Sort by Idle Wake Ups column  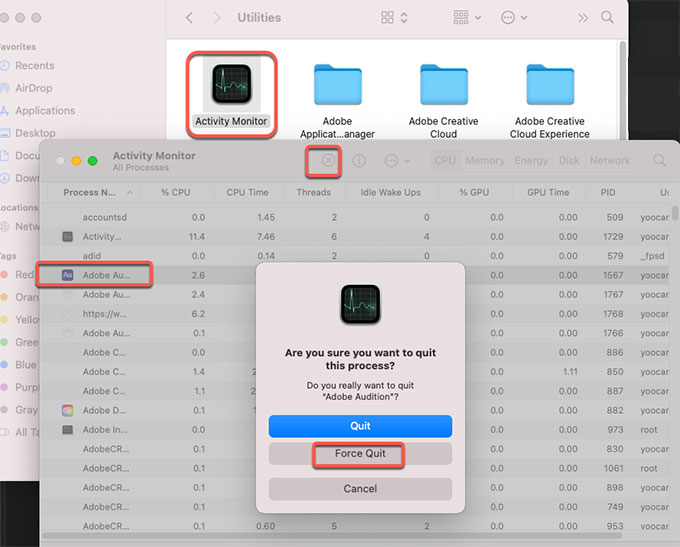(x=391, y=192)
